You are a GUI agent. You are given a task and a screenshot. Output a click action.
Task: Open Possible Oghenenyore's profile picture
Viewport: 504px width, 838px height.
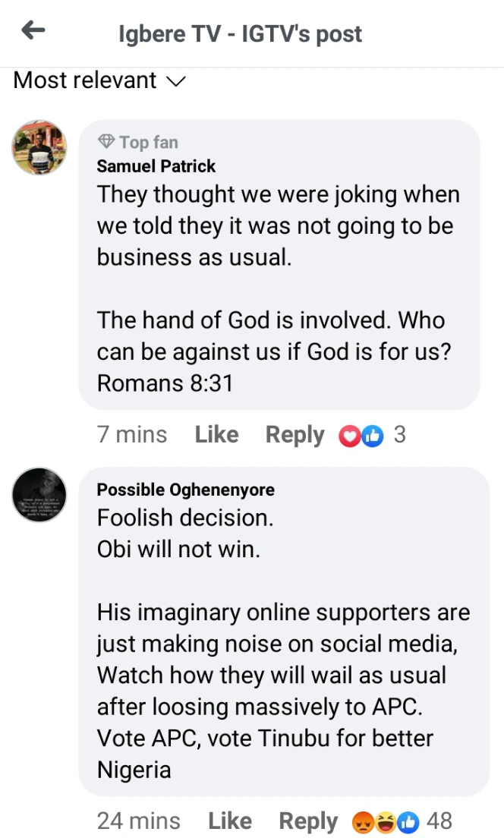[x=39, y=494]
